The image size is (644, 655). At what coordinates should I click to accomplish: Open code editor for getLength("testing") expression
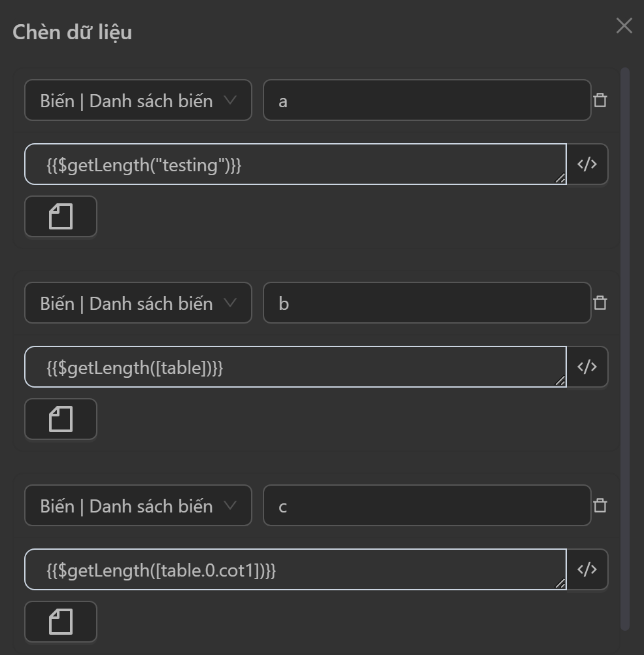tap(586, 164)
